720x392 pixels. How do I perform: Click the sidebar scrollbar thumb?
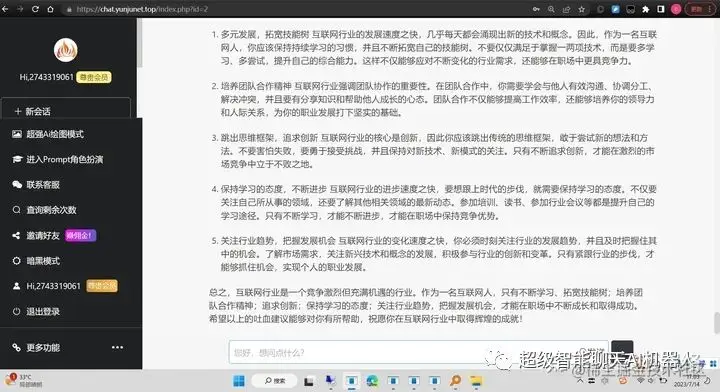point(139,43)
